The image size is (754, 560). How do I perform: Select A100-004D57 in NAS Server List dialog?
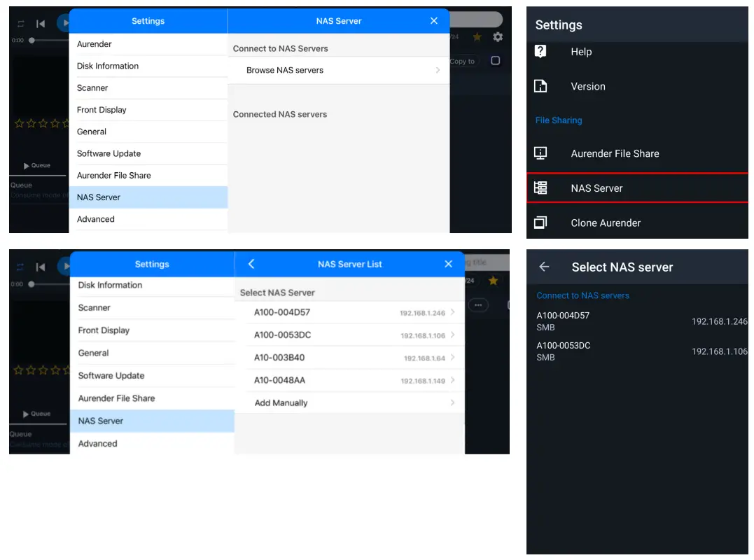click(349, 312)
